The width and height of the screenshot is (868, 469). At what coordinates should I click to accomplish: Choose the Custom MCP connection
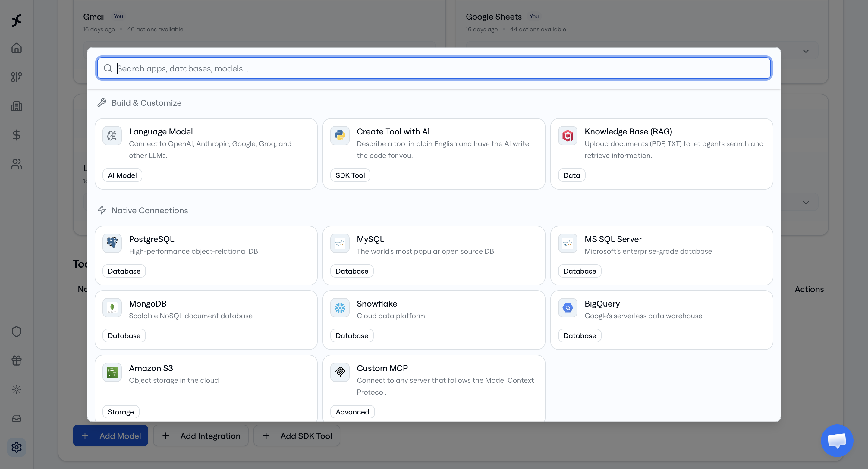[434, 387]
